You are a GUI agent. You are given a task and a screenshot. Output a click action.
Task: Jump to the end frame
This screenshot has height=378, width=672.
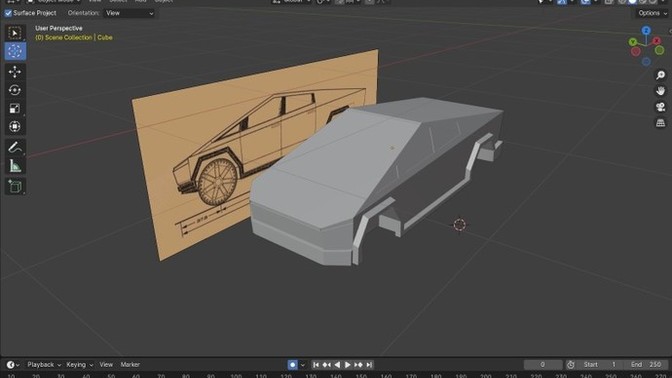click(x=369, y=365)
